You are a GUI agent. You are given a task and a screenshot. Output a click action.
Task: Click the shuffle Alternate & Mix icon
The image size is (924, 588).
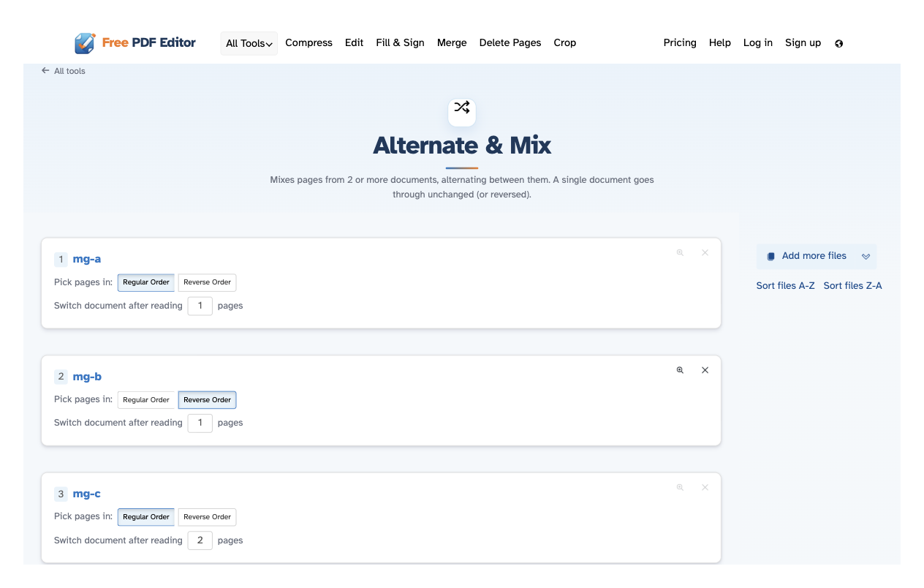[462, 108]
